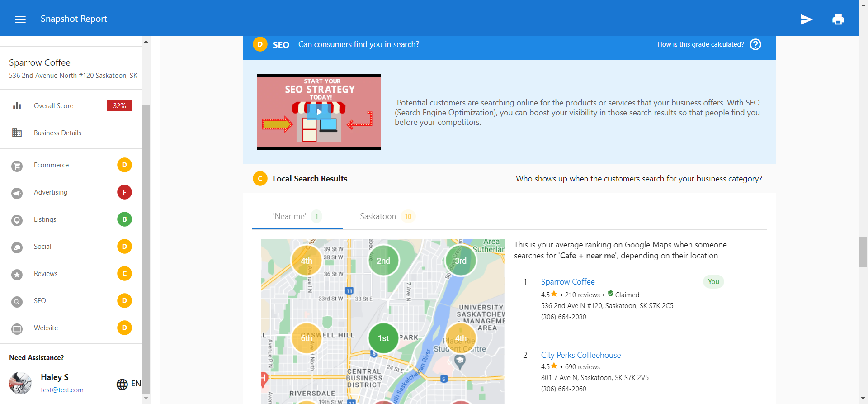The image size is (868, 404).
Task: Click the Ecommerce D grade badge
Action: tap(124, 165)
